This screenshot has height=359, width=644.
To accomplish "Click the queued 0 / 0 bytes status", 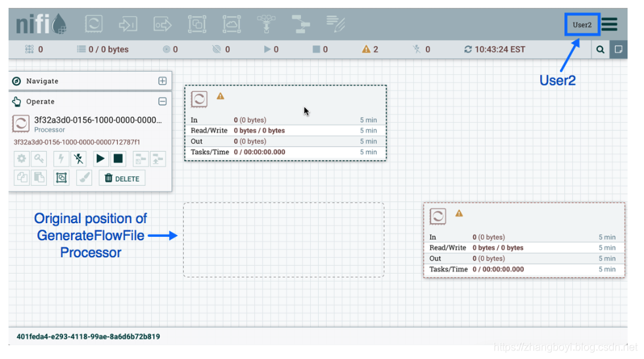I will (103, 49).
